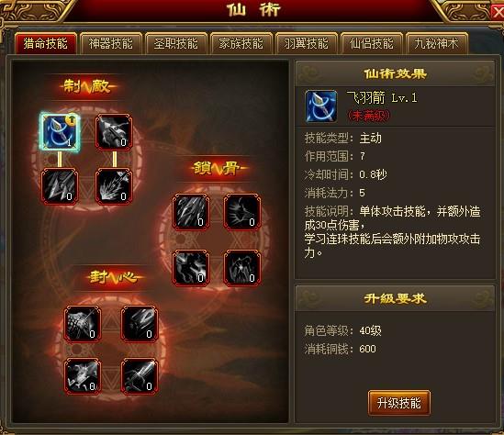Switch to the 神器技能 tab

110,43
